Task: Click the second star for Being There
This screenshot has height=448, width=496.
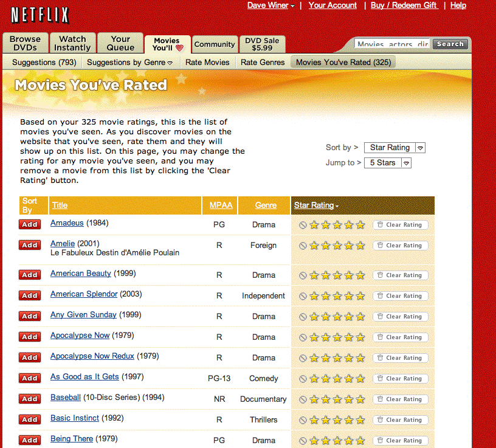Action: click(x=326, y=441)
